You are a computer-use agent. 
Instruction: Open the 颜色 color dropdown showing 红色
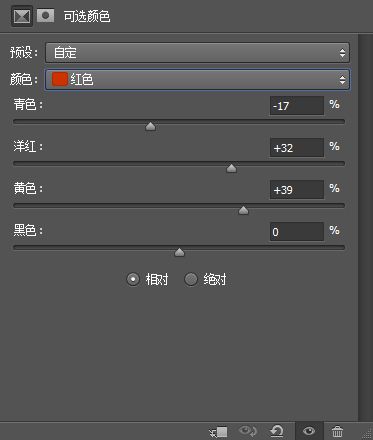click(x=197, y=80)
